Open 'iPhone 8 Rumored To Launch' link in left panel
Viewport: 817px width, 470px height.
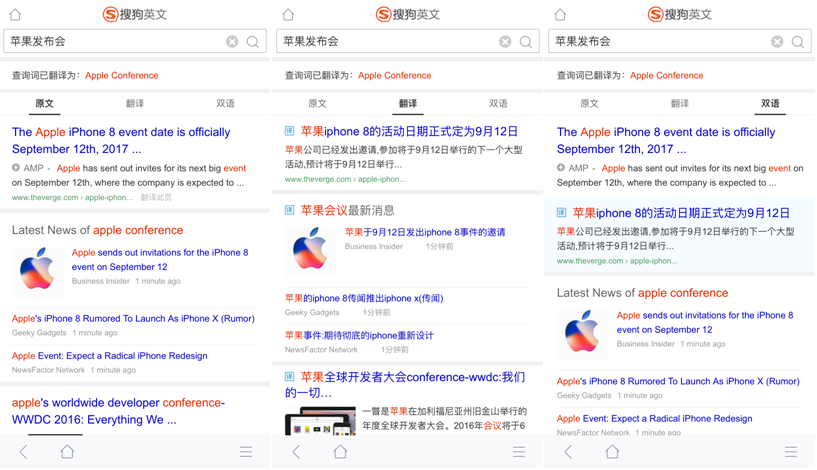click(133, 318)
